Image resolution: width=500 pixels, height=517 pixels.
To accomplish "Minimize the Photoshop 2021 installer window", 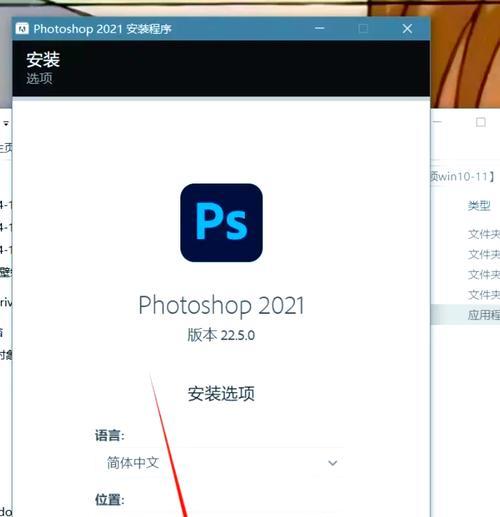I will 319,29.
